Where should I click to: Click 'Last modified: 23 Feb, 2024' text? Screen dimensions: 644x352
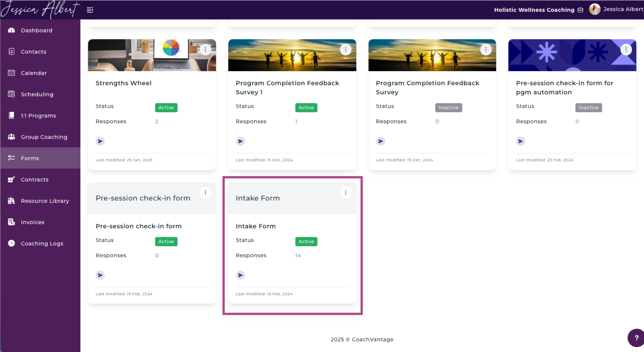(544, 160)
